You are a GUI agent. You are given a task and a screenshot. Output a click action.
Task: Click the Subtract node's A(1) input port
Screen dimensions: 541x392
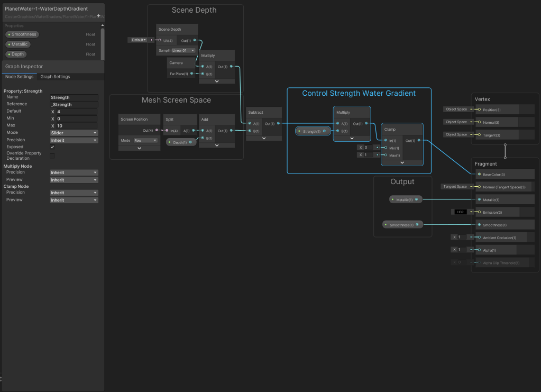[249, 124]
